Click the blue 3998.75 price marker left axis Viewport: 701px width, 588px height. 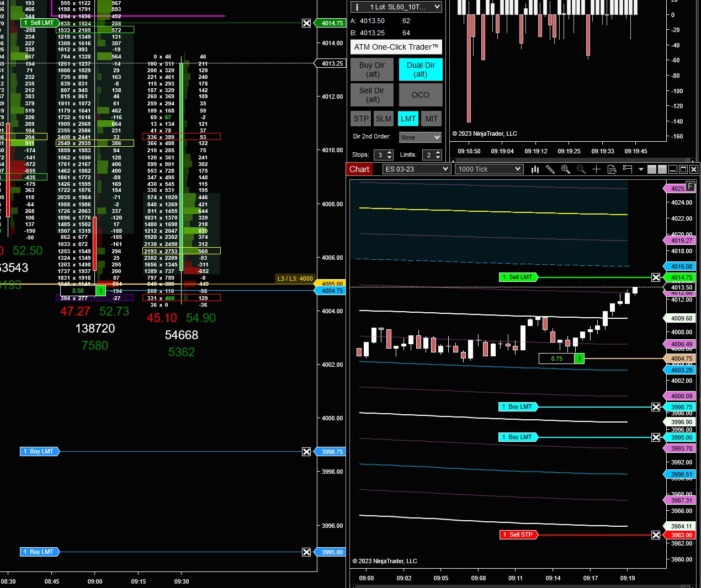click(x=330, y=452)
